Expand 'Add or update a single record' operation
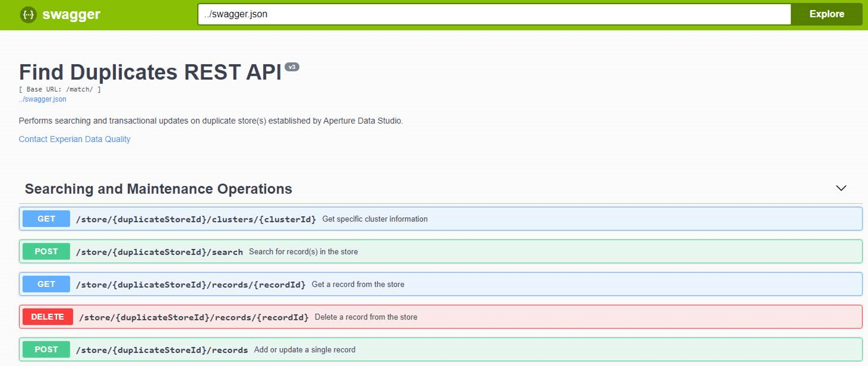This screenshot has height=366, width=868. [x=304, y=350]
